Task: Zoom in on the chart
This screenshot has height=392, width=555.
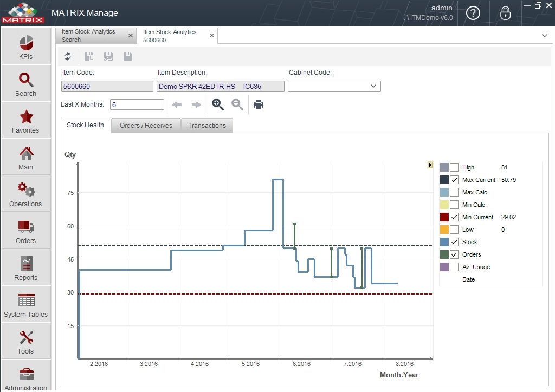Action: click(218, 104)
